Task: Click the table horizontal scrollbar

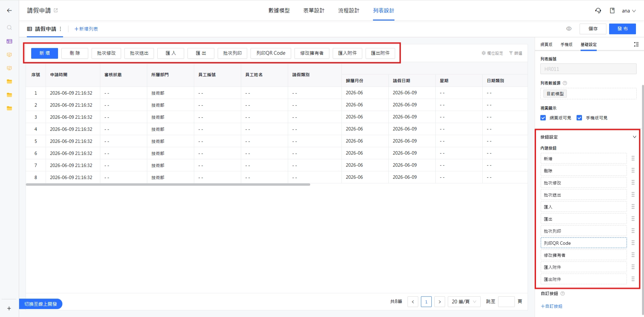Action: pyautogui.click(x=168, y=185)
